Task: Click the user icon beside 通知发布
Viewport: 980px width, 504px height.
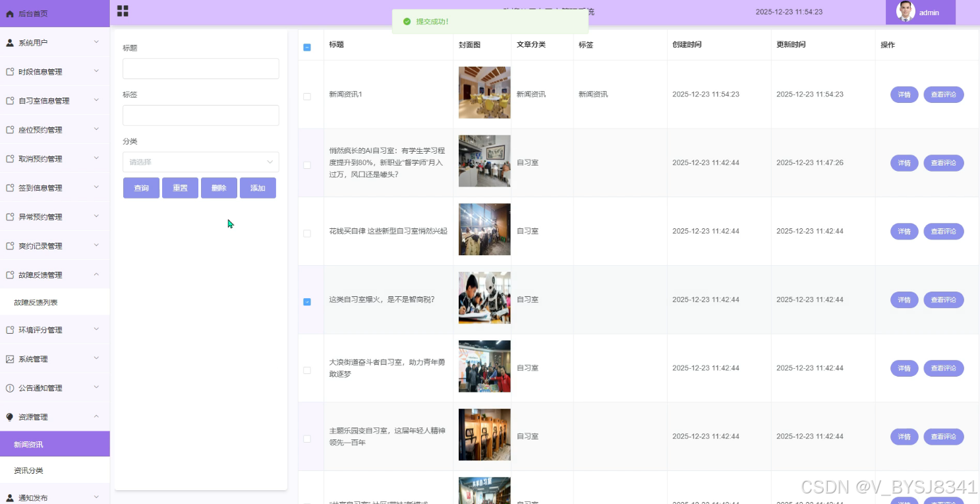Action: click(x=10, y=498)
